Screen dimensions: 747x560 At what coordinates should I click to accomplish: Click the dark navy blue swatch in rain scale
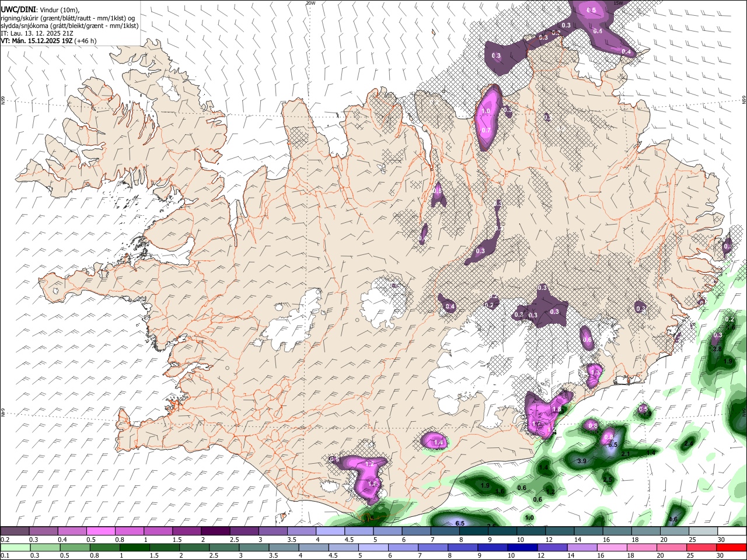(x=523, y=547)
